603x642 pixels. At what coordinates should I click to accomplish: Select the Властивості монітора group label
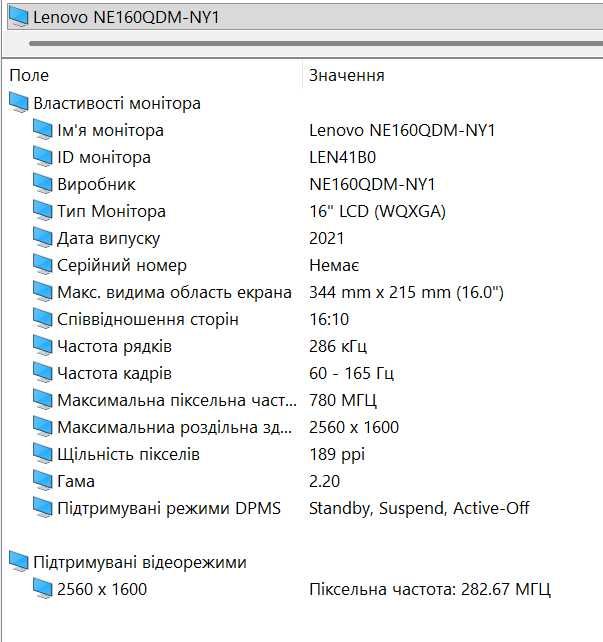pyautogui.click(x=117, y=103)
